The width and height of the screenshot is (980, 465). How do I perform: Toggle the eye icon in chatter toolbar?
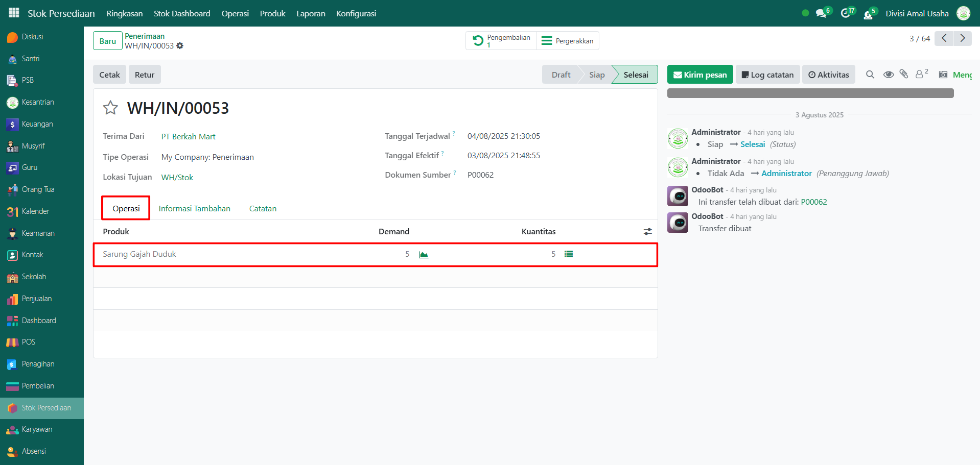pos(889,75)
